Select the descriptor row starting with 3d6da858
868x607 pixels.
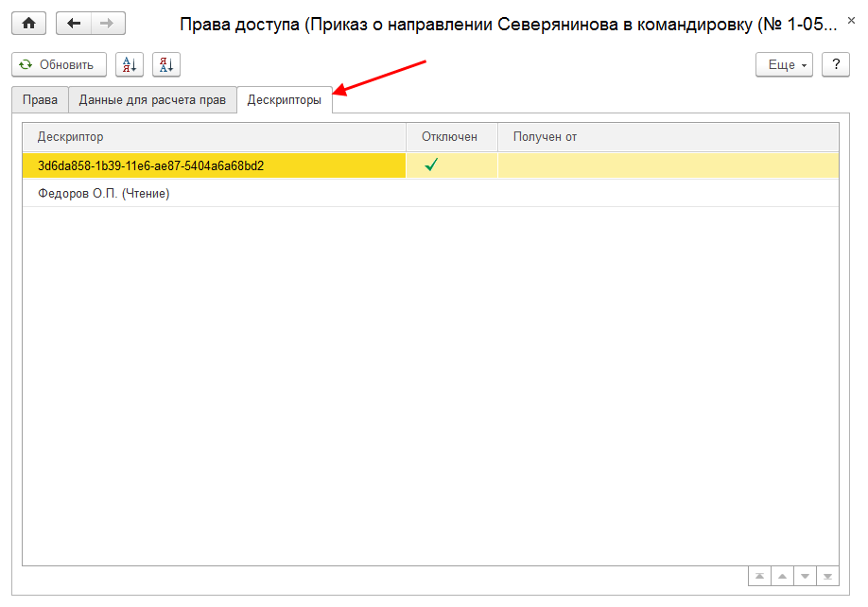(151, 165)
